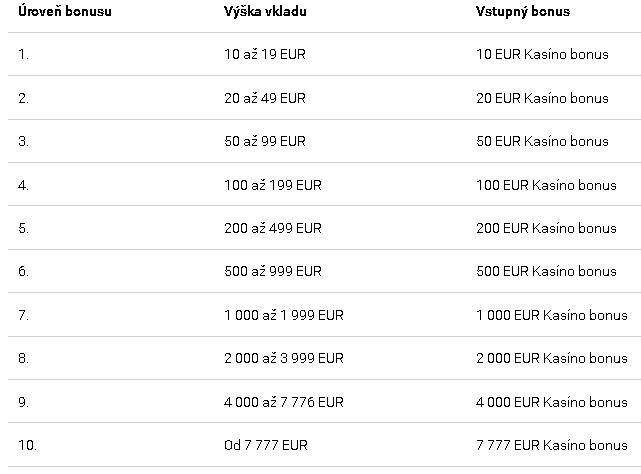This screenshot has height=474, width=641.
Task: Select the "1 000 až 1 999 EUR" cell
Action: point(284,315)
